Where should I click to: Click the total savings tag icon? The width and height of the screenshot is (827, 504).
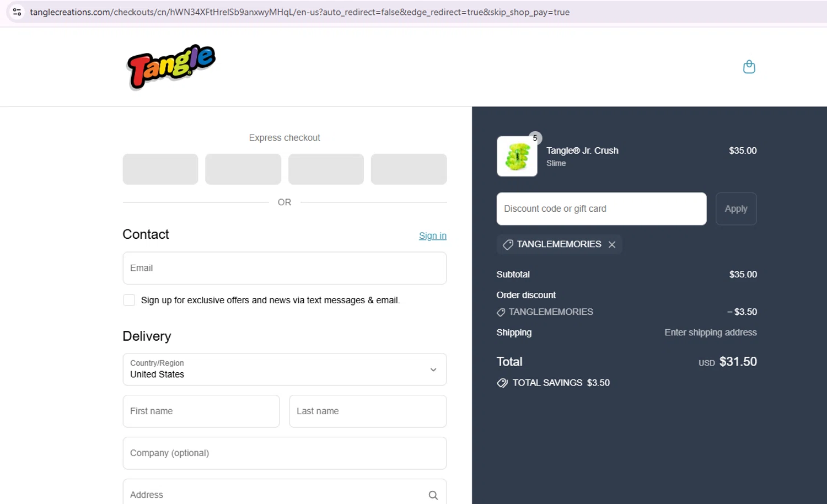point(502,383)
